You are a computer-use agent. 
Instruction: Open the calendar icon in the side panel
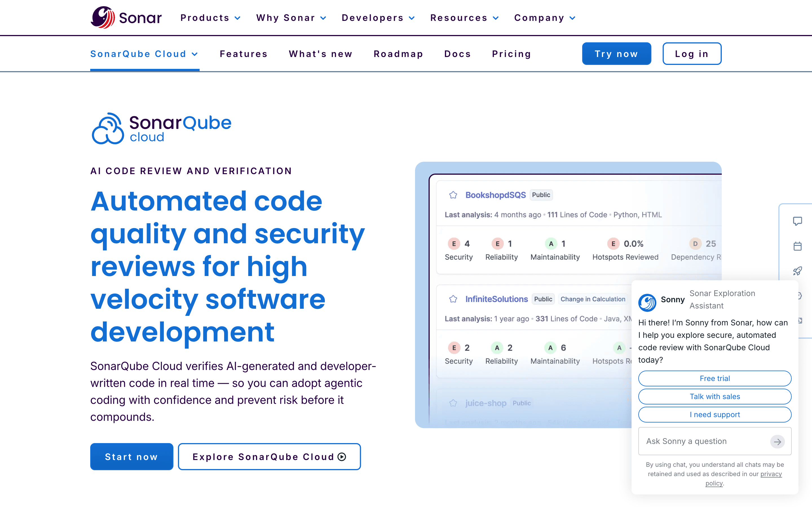coord(797,246)
